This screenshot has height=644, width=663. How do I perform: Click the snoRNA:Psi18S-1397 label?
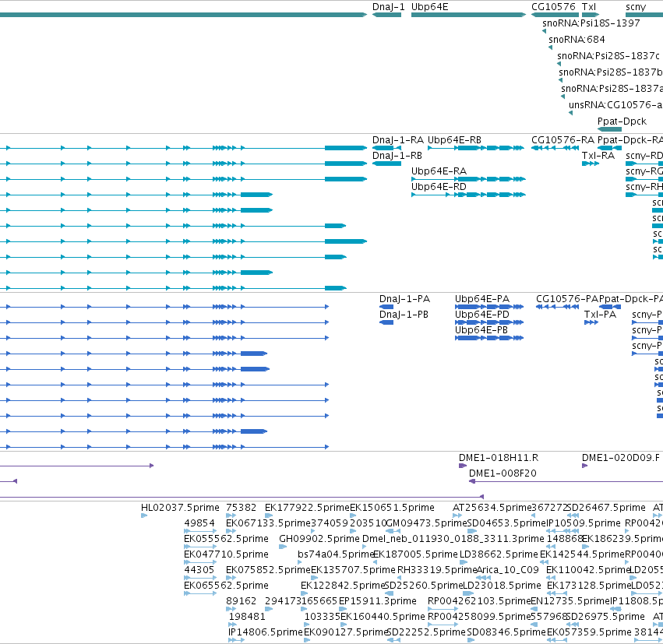pyautogui.click(x=591, y=23)
